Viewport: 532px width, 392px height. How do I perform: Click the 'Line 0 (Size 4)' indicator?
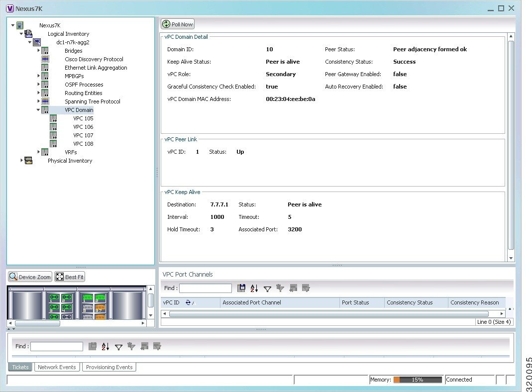point(494,322)
